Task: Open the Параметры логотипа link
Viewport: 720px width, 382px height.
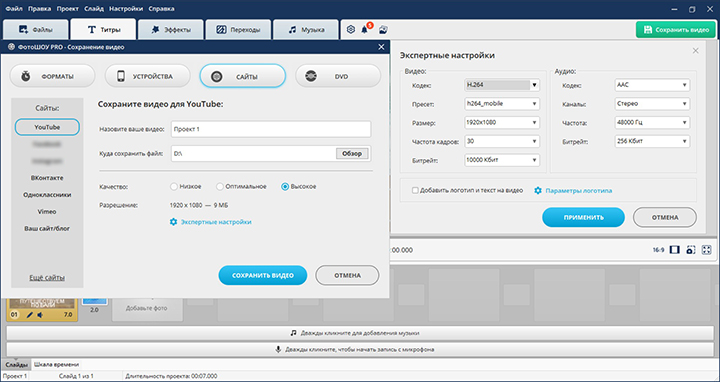Action: [579, 190]
